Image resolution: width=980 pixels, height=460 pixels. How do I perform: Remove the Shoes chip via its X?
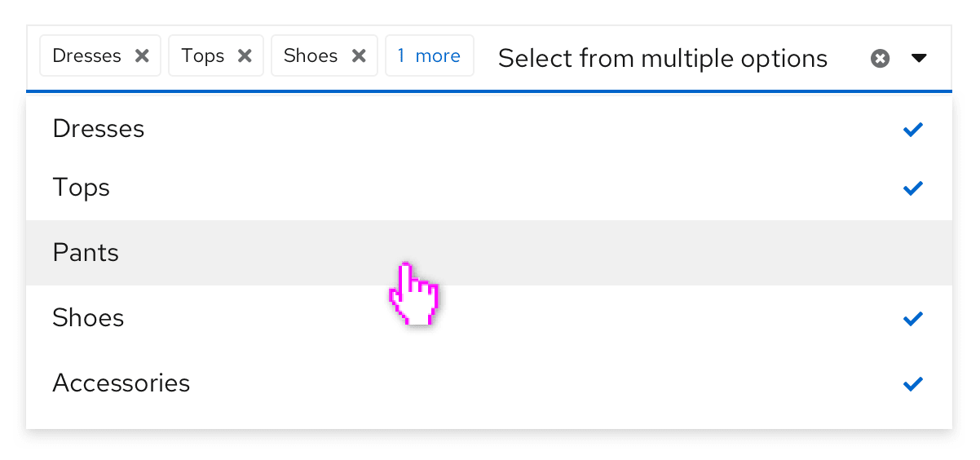point(359,56)
